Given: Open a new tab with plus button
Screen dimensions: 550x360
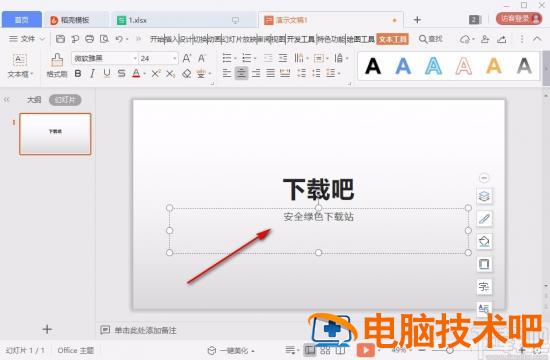Looking at the screenshot, I should (417, 20).
